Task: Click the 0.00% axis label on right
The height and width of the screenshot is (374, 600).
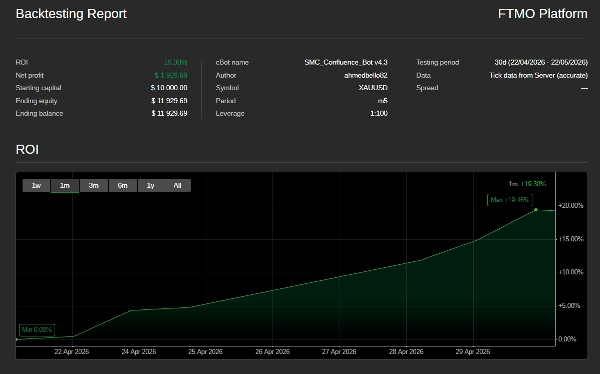Action: click(x=567, y=339)
